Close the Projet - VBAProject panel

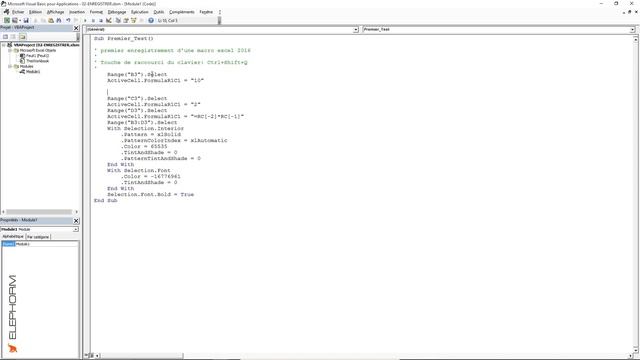coord(76,28)
